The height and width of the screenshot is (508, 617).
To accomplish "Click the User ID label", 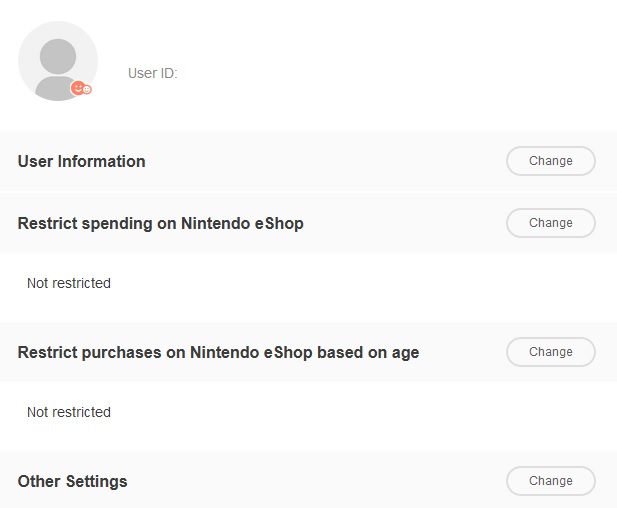I will (152, 73).
